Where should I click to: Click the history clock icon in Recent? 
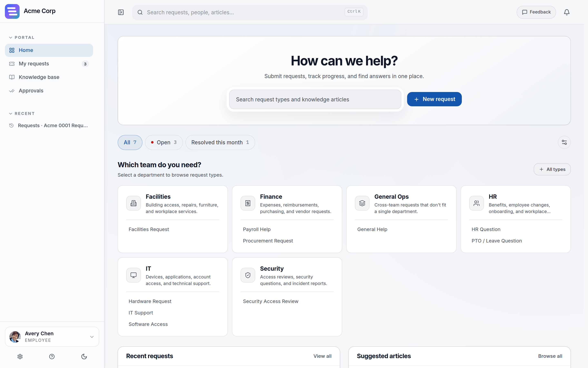(x=11, y=126)
